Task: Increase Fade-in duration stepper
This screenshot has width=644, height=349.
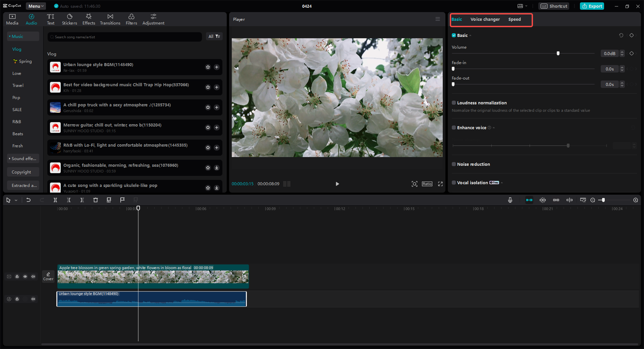Action: [622, 67]
